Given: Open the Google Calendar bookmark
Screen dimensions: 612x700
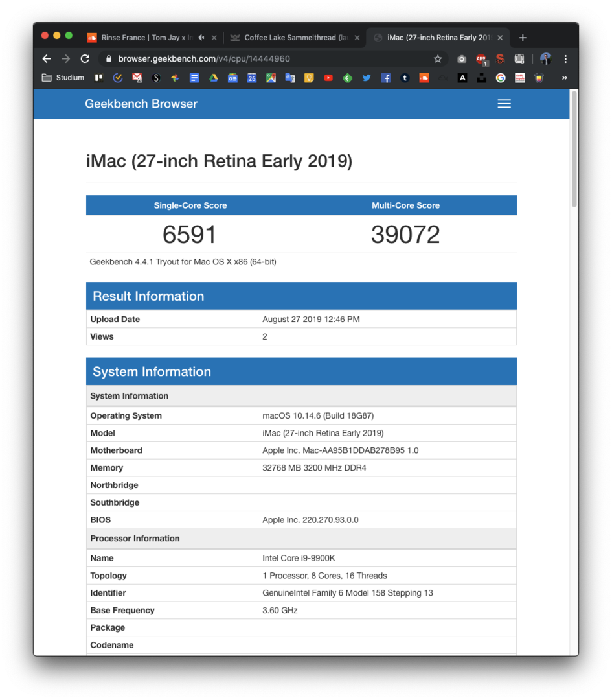Looking at the screenshot, I should [252, 78].
